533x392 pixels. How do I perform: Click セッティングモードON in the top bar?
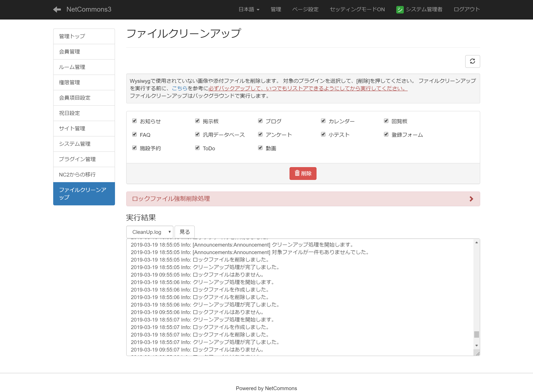357,9
